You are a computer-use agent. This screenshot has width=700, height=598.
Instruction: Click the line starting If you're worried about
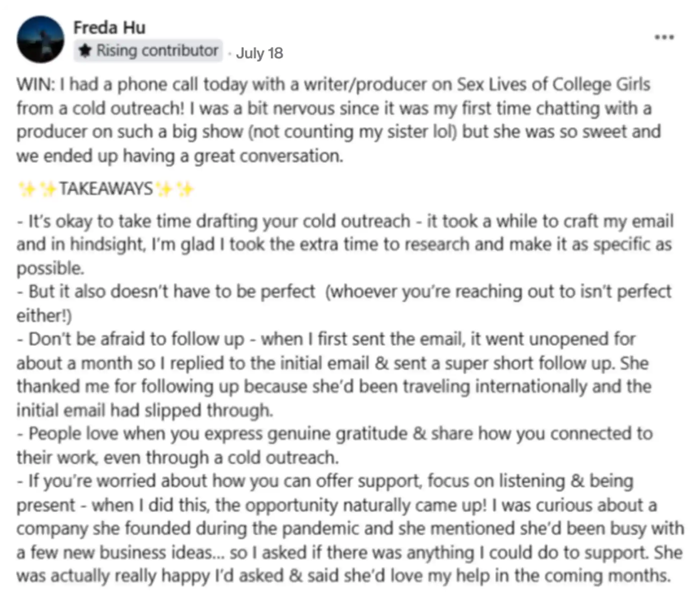[x=325, y=481]
